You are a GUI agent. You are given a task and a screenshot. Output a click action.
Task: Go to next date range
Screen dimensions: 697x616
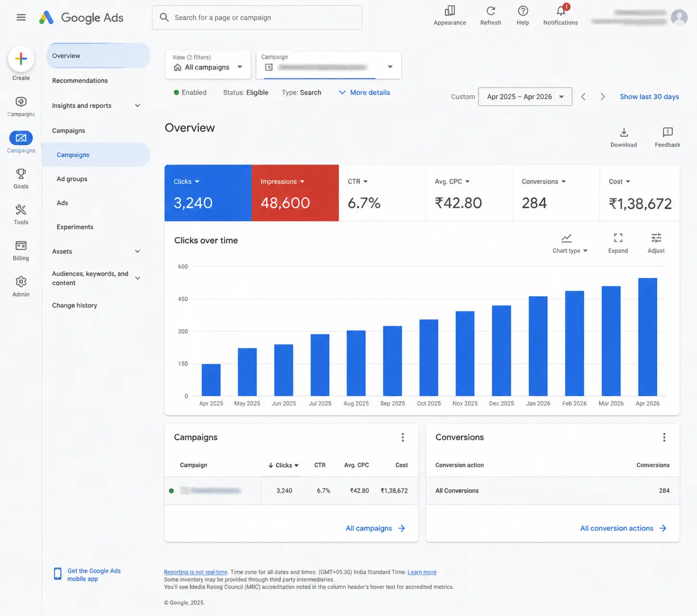point(602,97)
